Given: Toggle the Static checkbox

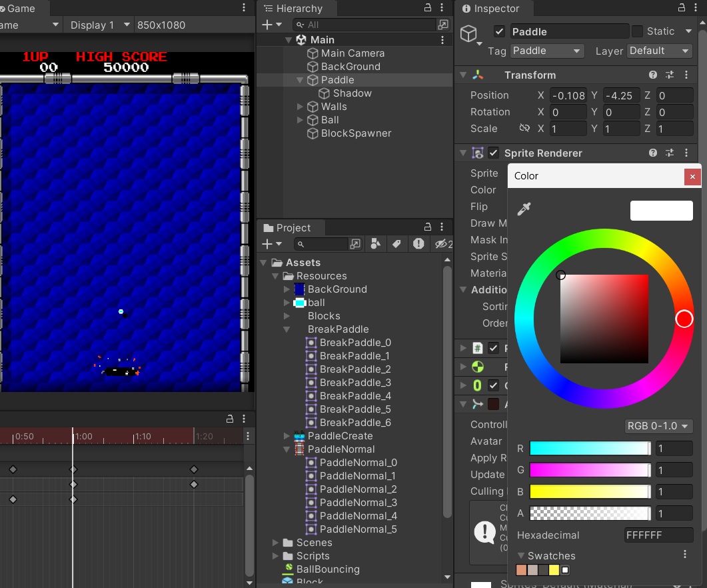Looking at the screenshot, I should coord(637,31).
